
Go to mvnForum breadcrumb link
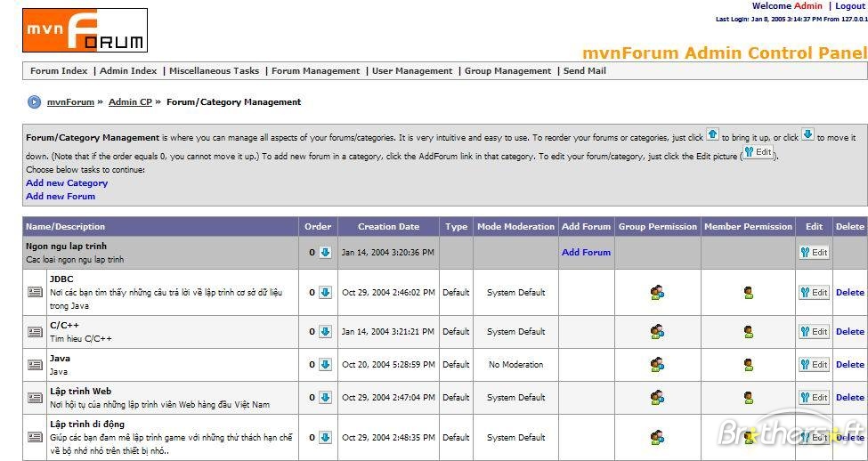tap(70, 101)
